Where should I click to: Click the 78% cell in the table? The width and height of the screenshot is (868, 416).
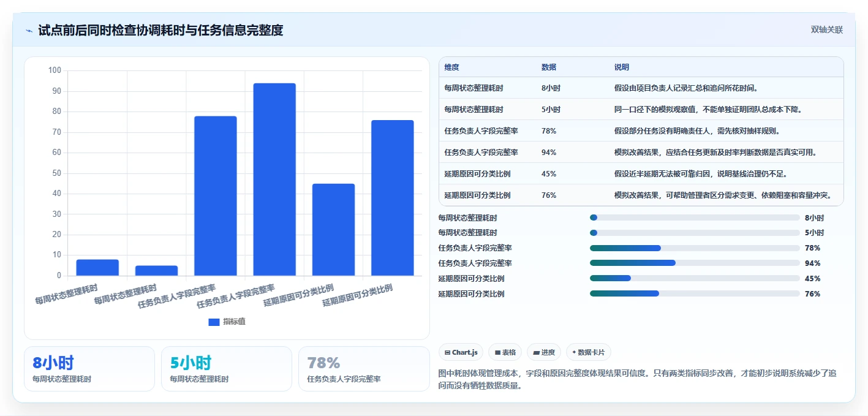[x=549, y=131]
